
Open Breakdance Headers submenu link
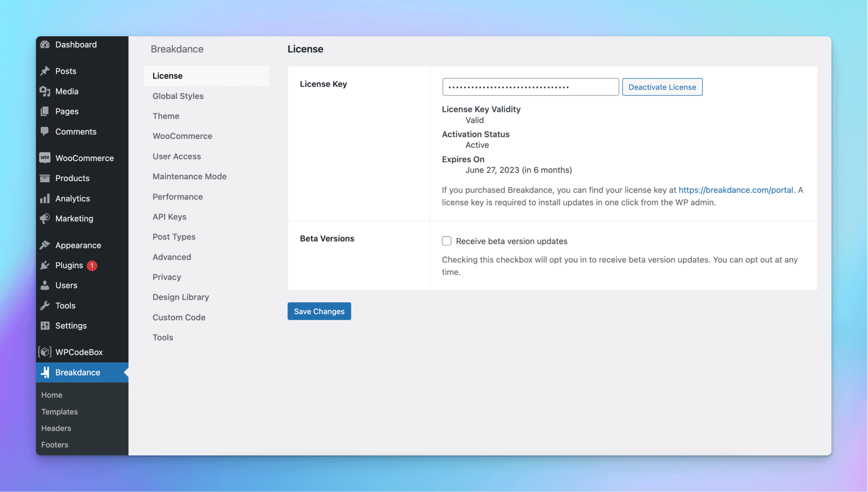click(56, 428)
